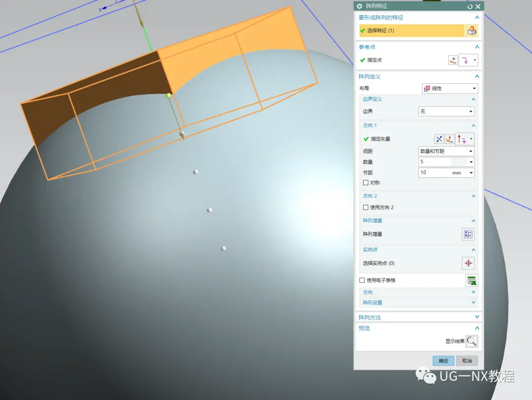Screen dimensions: 532x400
Task: Expand the 阵列方法 section
Action: click(x=477, y=317)
